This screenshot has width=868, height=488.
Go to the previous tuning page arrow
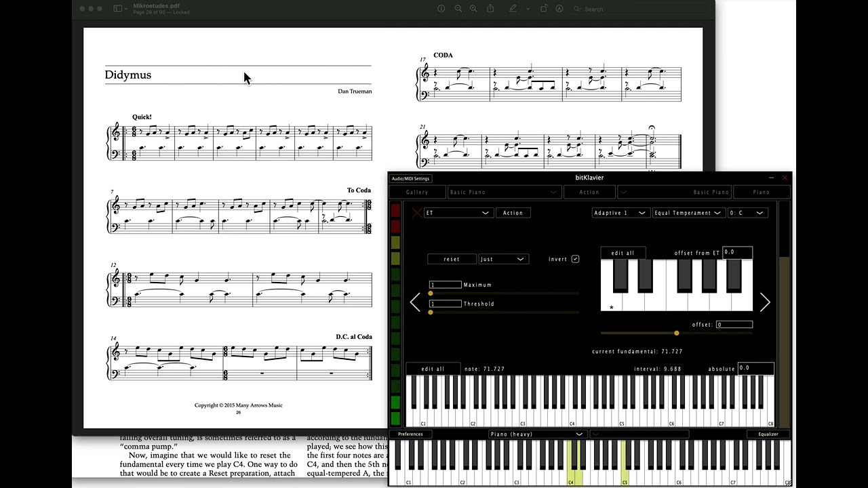pos(415,302)
